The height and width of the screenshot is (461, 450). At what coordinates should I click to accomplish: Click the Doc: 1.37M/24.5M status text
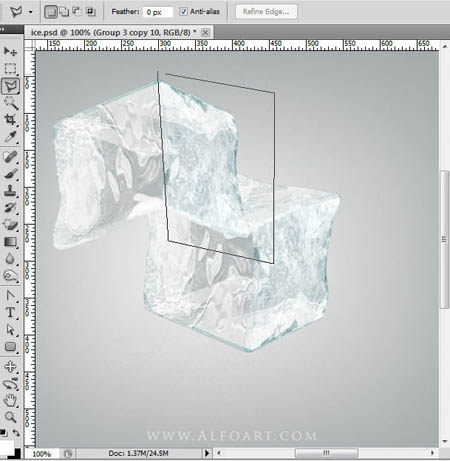[x=138, y=453]
